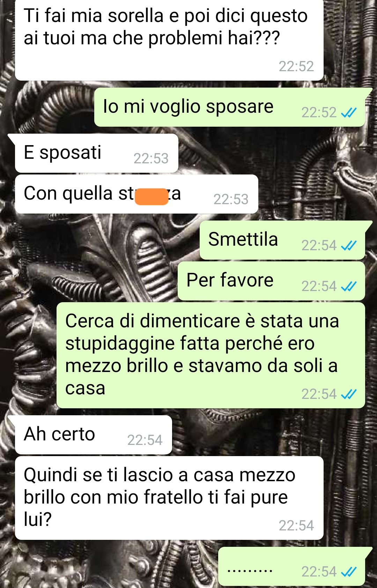This screenshot has width=377, height=588.
Task: Tap the 'E sposati' message bubble
Action: [97, 153]
